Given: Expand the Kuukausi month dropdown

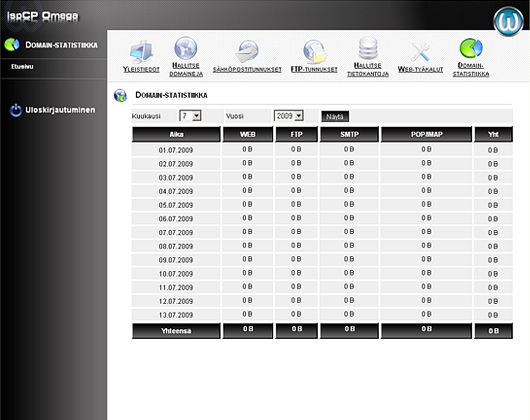Looking at the screenshot, I should 190,116.
